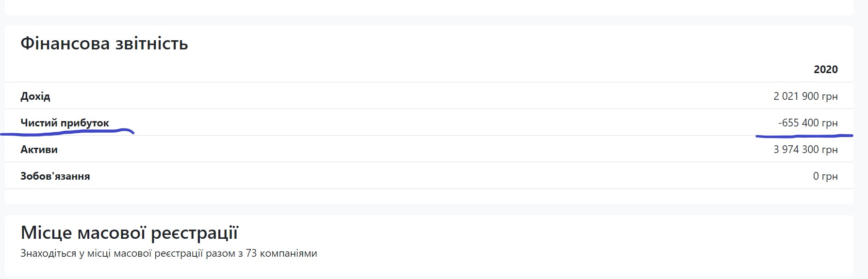This screenshot has height=279, width=868.
Task: Click the "Активи" row label
Action: click(39, 149)
